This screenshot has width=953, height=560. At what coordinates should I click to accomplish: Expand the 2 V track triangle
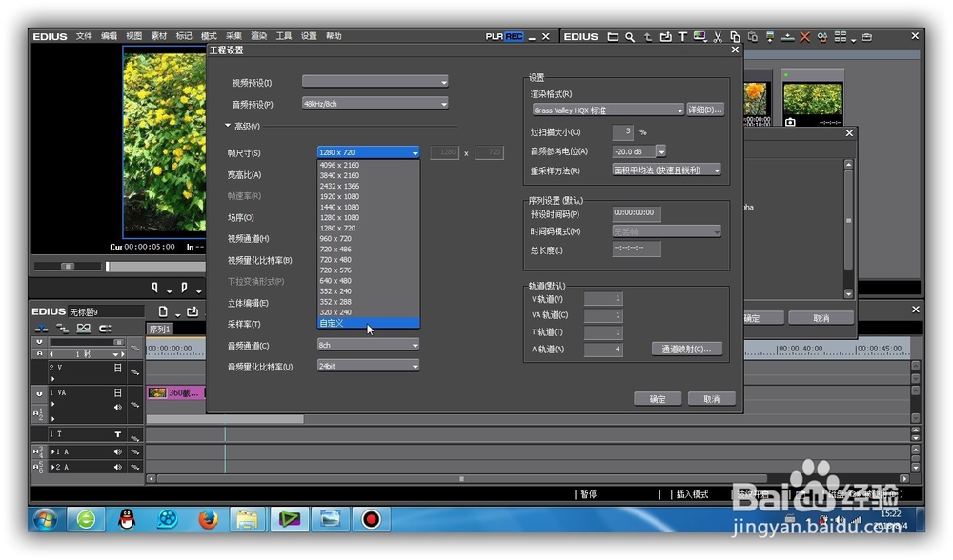click(52, 378)
